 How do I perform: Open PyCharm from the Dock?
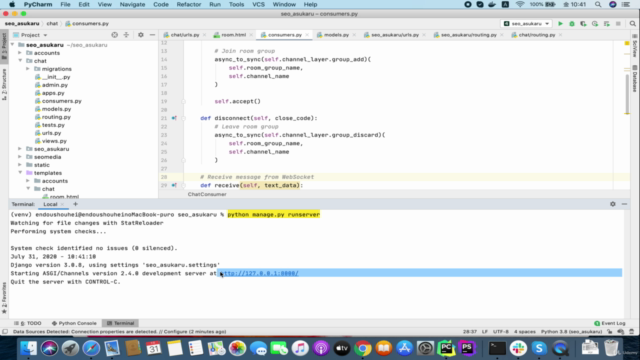446,348
